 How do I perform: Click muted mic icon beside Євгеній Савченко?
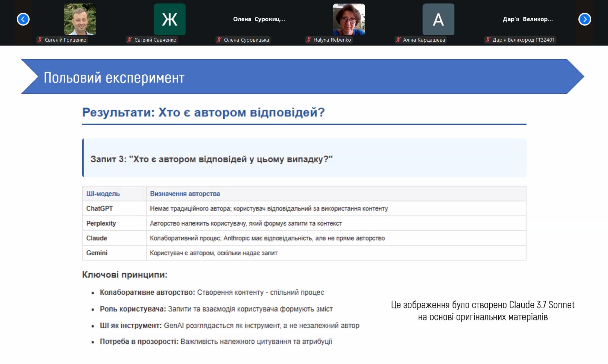coord(130,40)
